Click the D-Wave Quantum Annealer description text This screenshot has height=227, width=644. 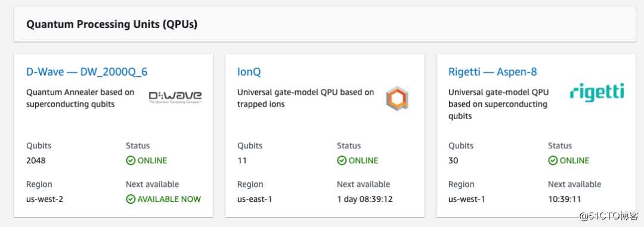(80, 98)
